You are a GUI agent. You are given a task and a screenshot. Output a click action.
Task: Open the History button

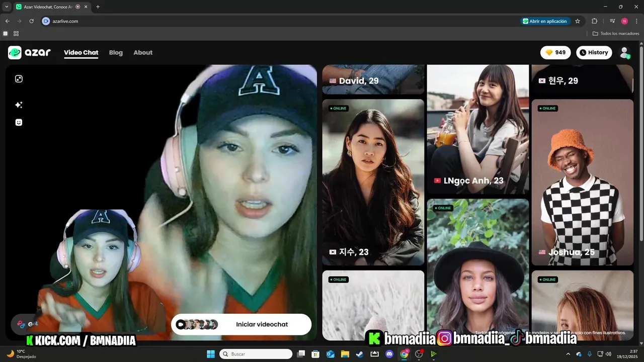pos(594,52)
